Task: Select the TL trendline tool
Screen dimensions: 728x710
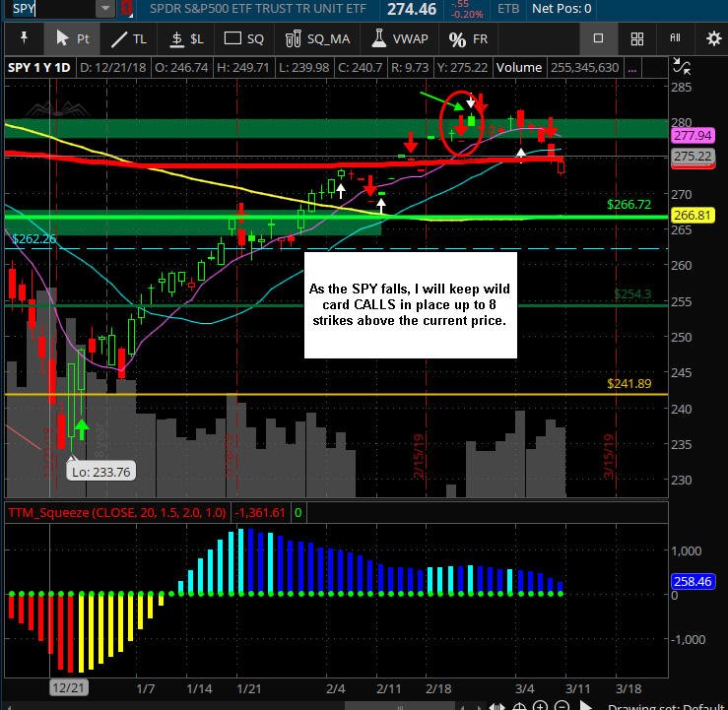Action: pyautogui.click(x=129, y=38)
